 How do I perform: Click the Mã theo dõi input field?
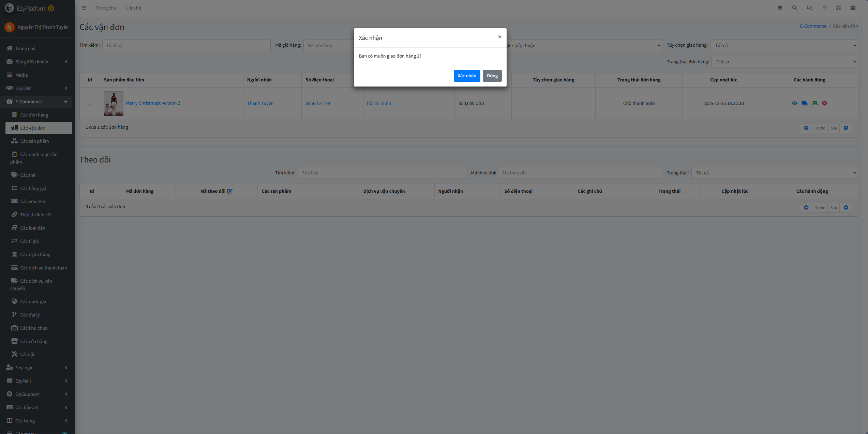[x=580, y=173]
